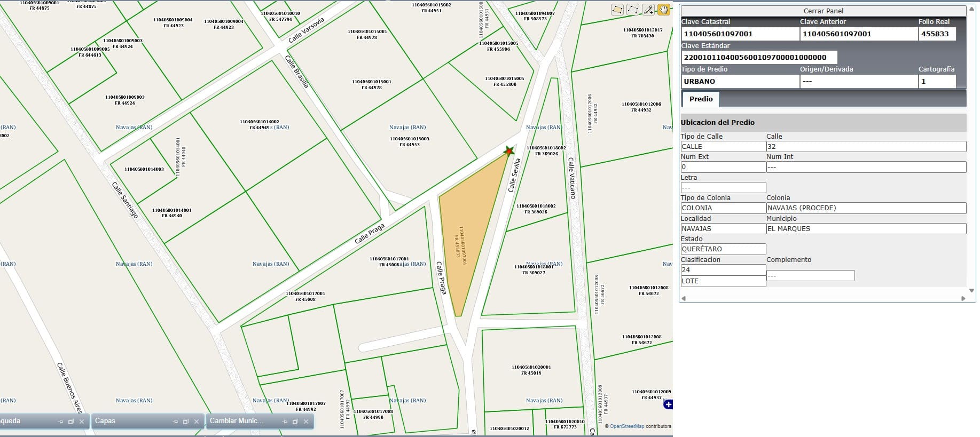Viewport: 980px width, 437px height.
Task: Activate the dashed polygon outline tool
Action: coord(632,10)
